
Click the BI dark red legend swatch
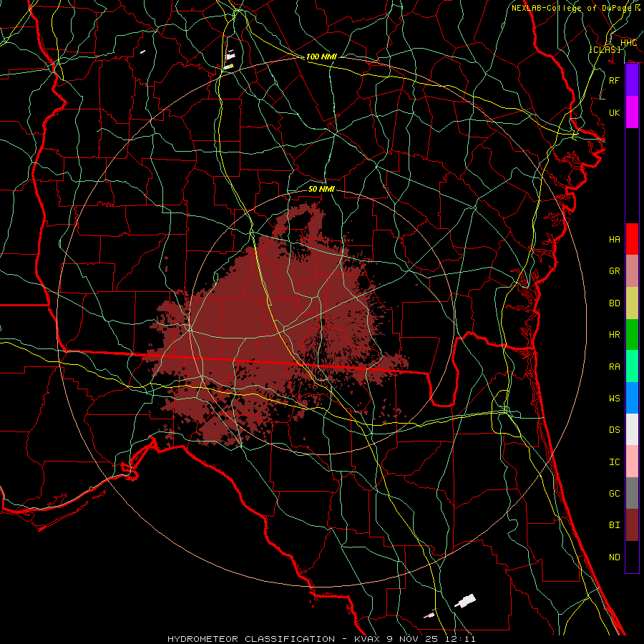click(632, 525)
